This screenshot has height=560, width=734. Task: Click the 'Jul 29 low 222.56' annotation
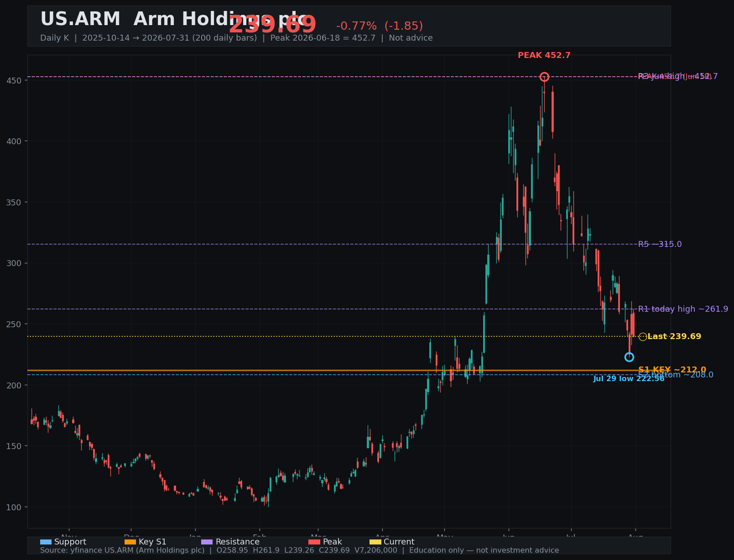629,379
